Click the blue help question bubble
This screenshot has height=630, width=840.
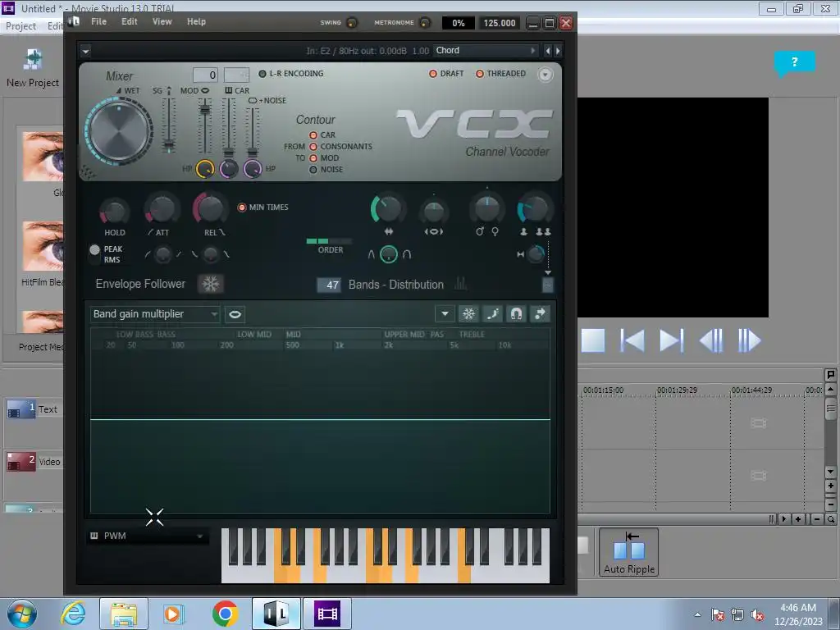(794, 62)
